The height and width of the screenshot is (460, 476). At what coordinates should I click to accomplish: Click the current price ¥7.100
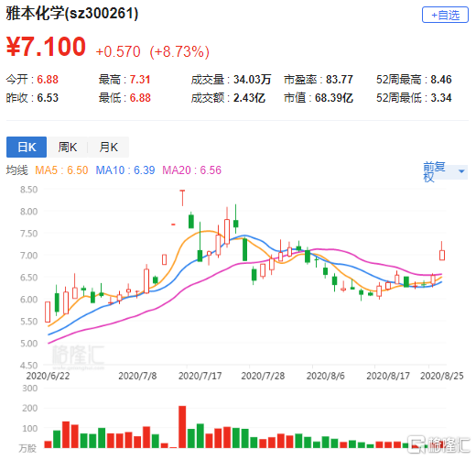(x=46, y=47)
